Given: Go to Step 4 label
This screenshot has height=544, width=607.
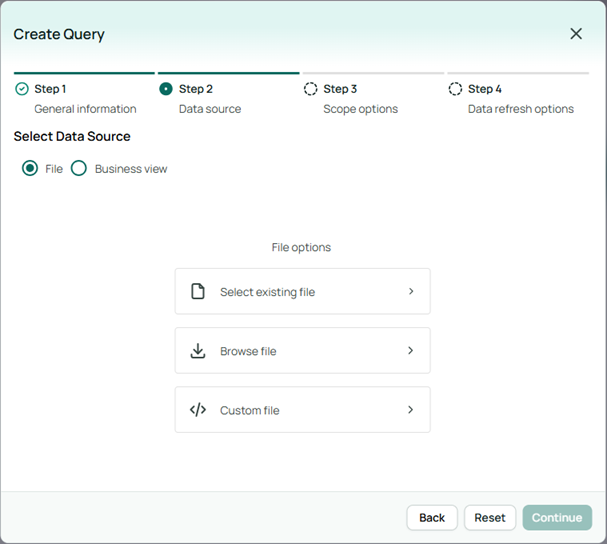Looking at the screenshot, I should coord(485,89).
